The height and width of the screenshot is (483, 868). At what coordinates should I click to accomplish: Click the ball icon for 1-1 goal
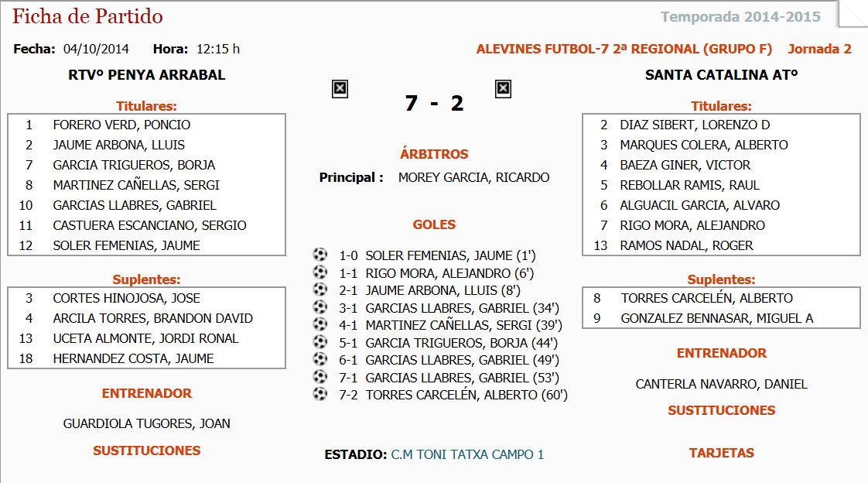[320, 272]
